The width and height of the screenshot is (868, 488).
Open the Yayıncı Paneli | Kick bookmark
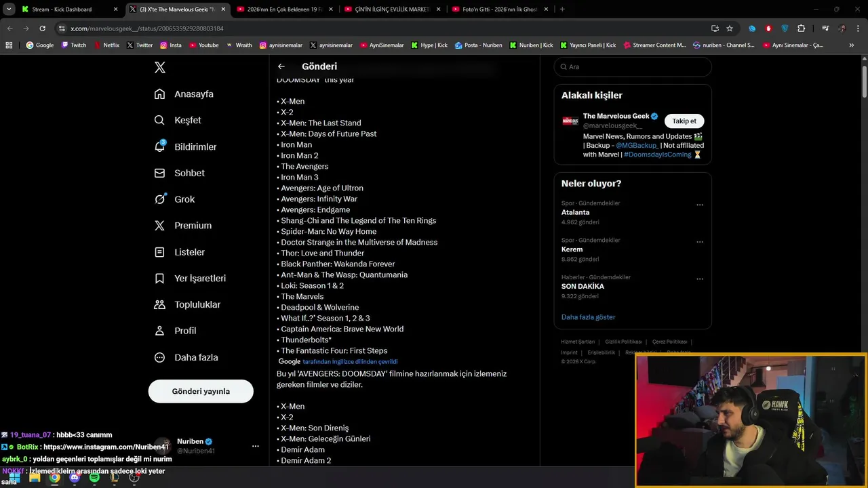[588, 45]
